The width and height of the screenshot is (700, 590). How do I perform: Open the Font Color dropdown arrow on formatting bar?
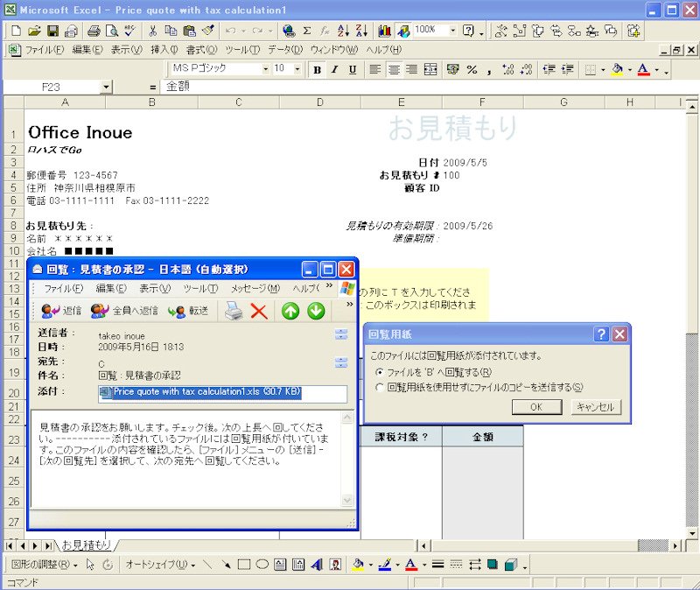(656, 70)
